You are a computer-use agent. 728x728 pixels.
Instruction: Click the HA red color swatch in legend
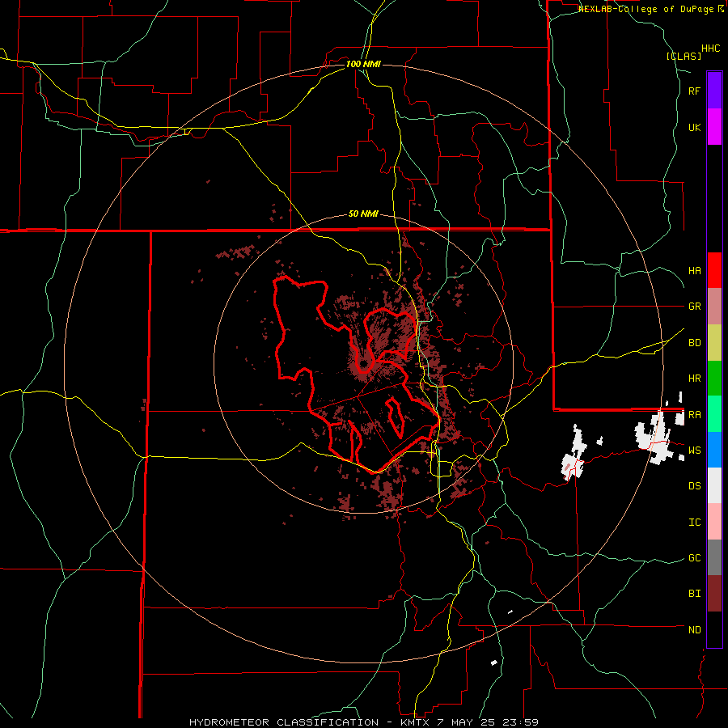coord(714,270)
